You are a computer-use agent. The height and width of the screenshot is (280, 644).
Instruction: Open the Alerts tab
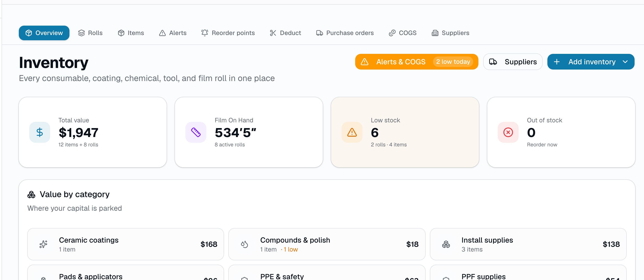pyautogui.click(x=173, y=33)
